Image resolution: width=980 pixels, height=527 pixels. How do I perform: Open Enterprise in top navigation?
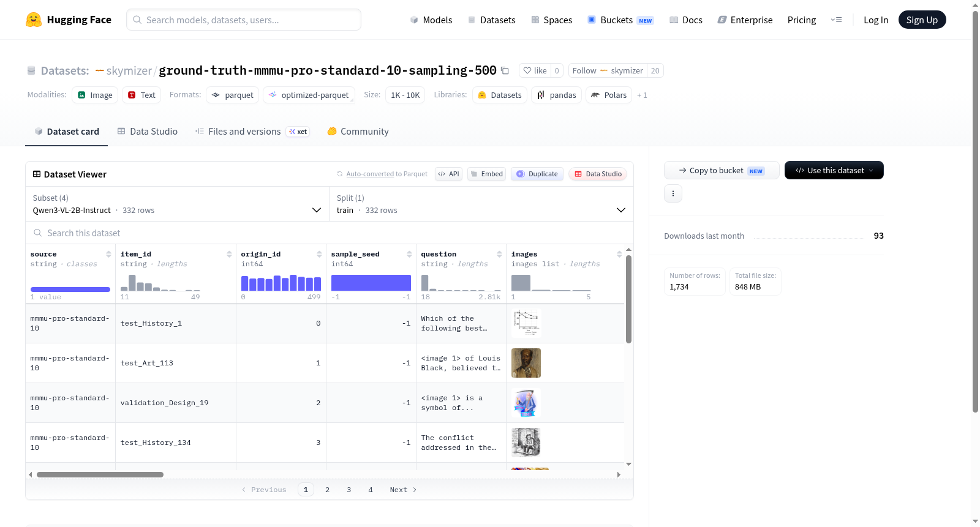coord(745,20)
